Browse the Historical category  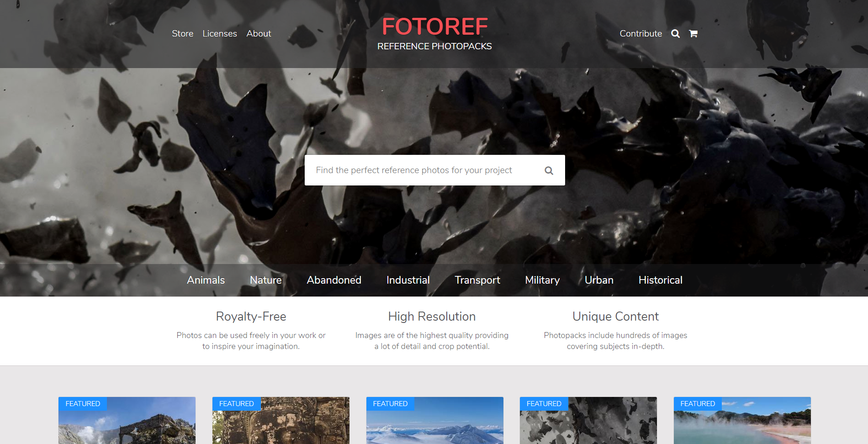click(660, 280)
